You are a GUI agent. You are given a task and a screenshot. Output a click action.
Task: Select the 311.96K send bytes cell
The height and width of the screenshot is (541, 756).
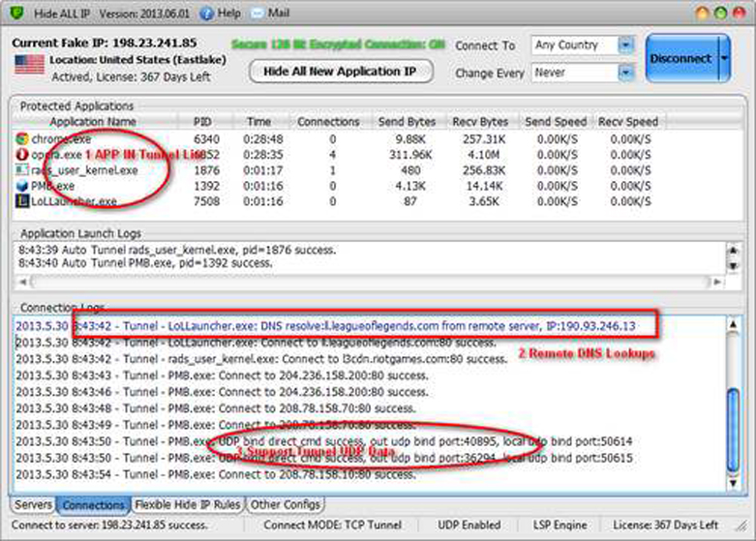(410, 155)
